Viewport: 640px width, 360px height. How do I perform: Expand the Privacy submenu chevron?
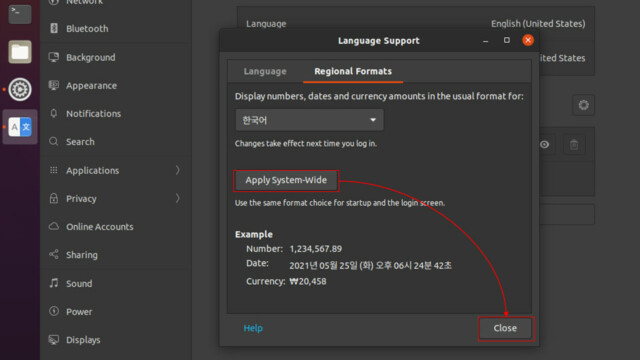pos(178,198)
